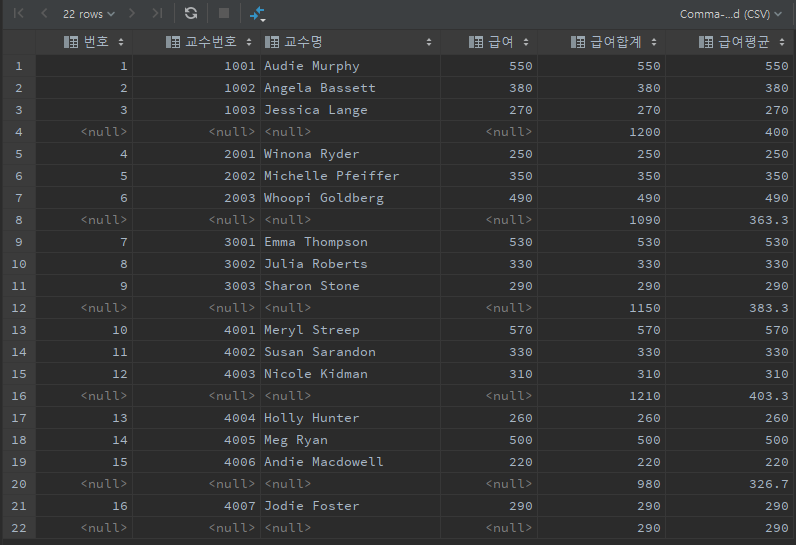This screenshot has width=796, height=545.
Task: Select the Meg Ryan cell
Action: [x=350, y=440]
